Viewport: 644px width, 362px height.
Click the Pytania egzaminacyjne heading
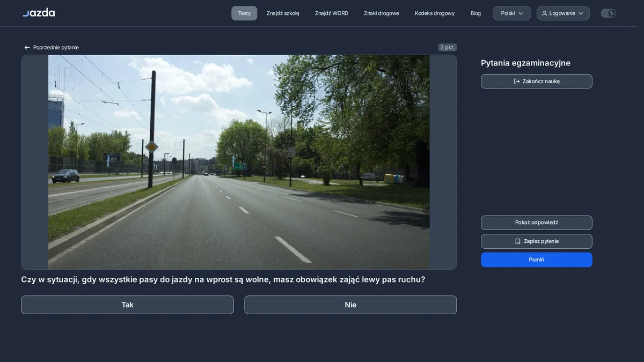point(525,63)
